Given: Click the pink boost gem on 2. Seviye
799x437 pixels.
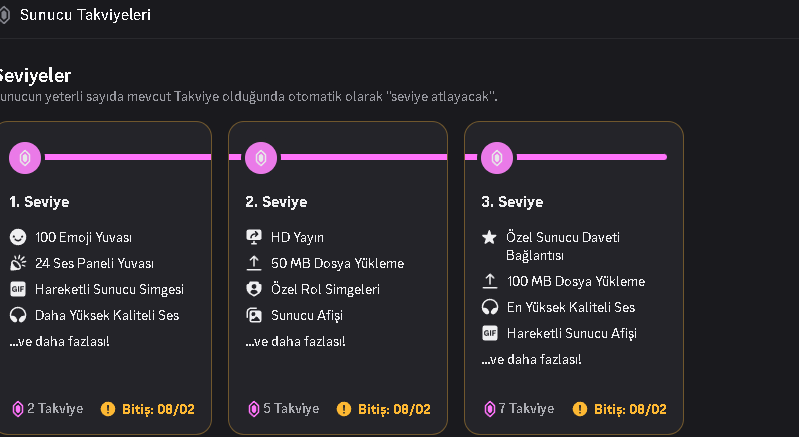Looking at the screenshot, I should click(261, 158).
